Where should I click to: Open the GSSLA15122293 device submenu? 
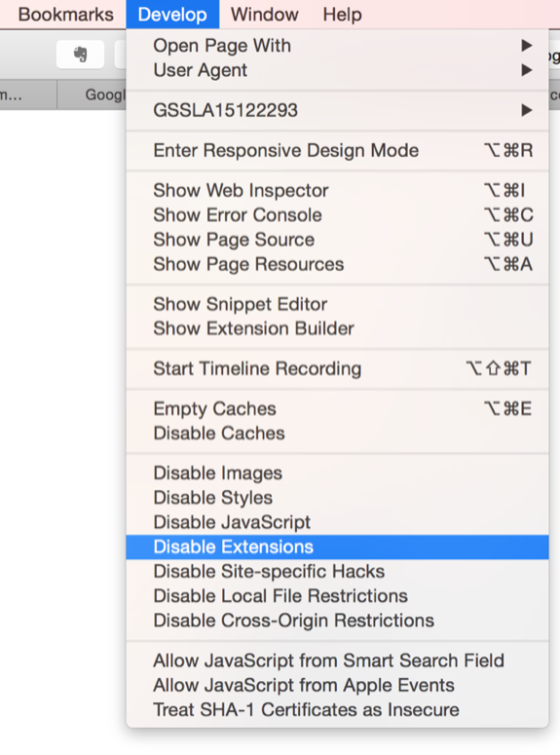pyautogui.click(x=337, y=110)
